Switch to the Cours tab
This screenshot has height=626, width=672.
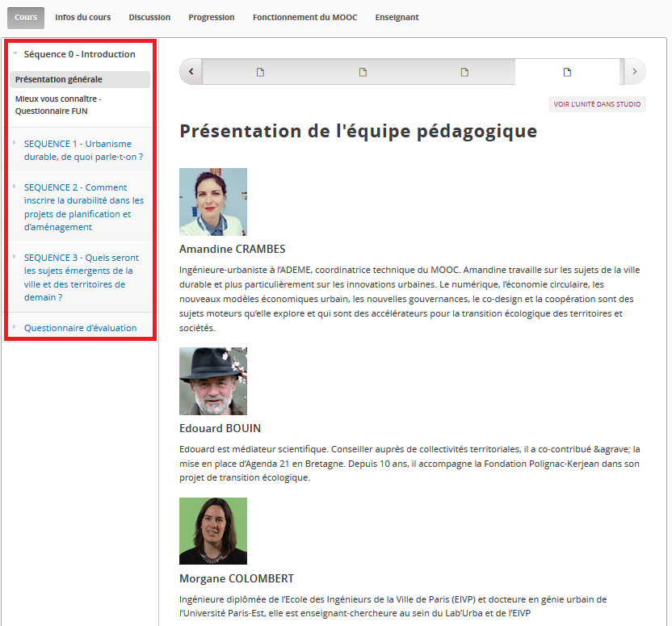click(x=26, y=18)
